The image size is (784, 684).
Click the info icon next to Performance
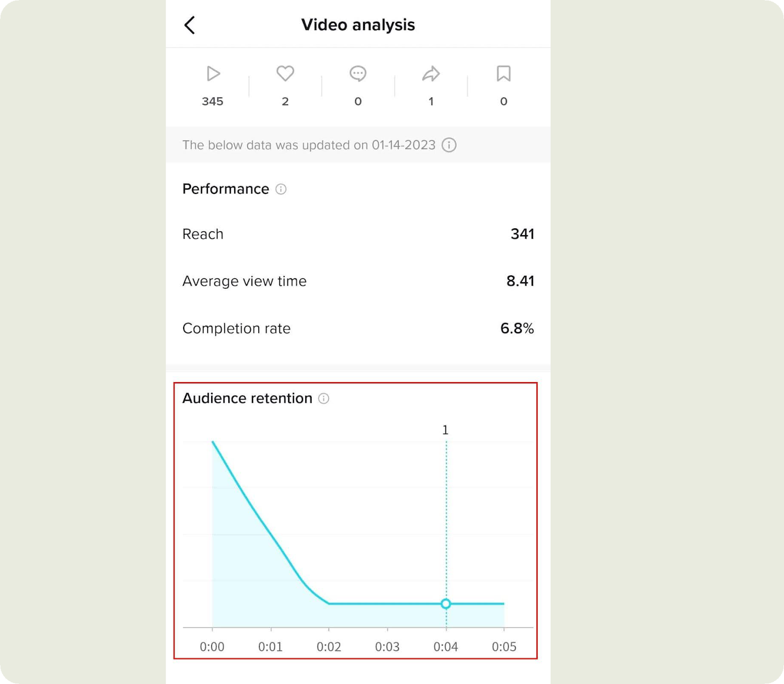click(281, 189)
